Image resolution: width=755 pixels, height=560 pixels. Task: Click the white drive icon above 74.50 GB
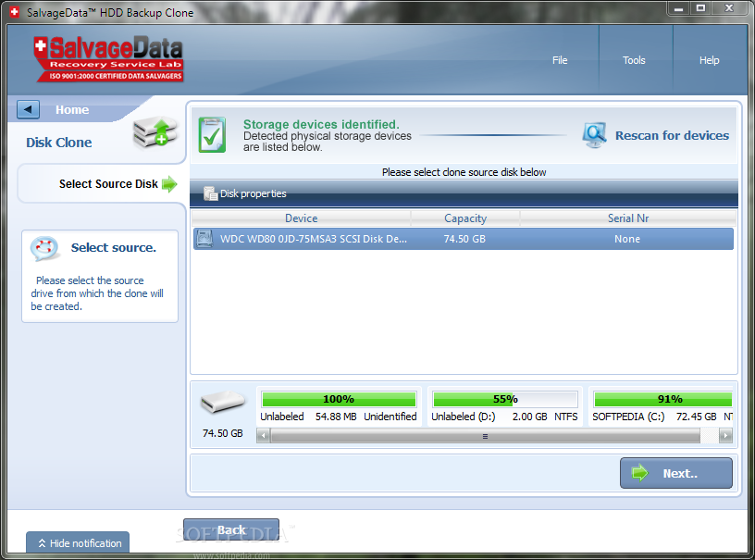tap(222, 402)
